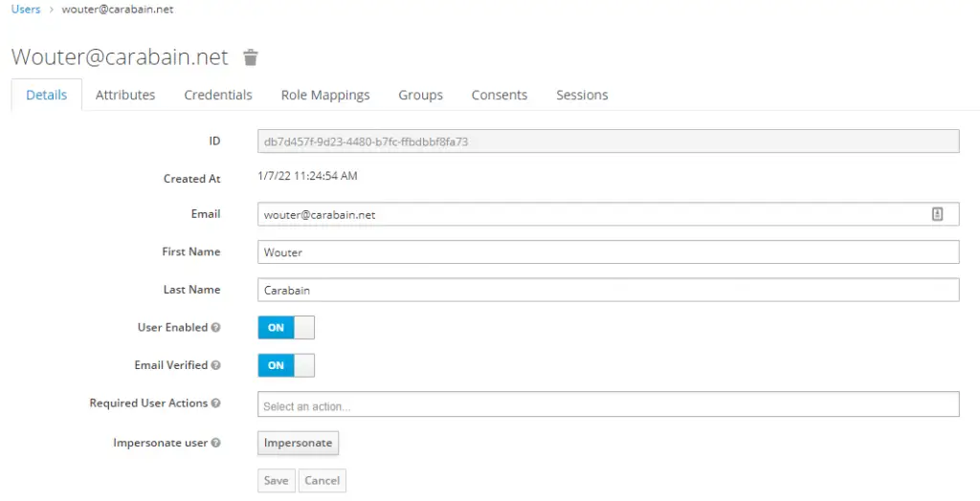View the Consents tab
Viewport: 980px width, 501px height.
point(500,95)
